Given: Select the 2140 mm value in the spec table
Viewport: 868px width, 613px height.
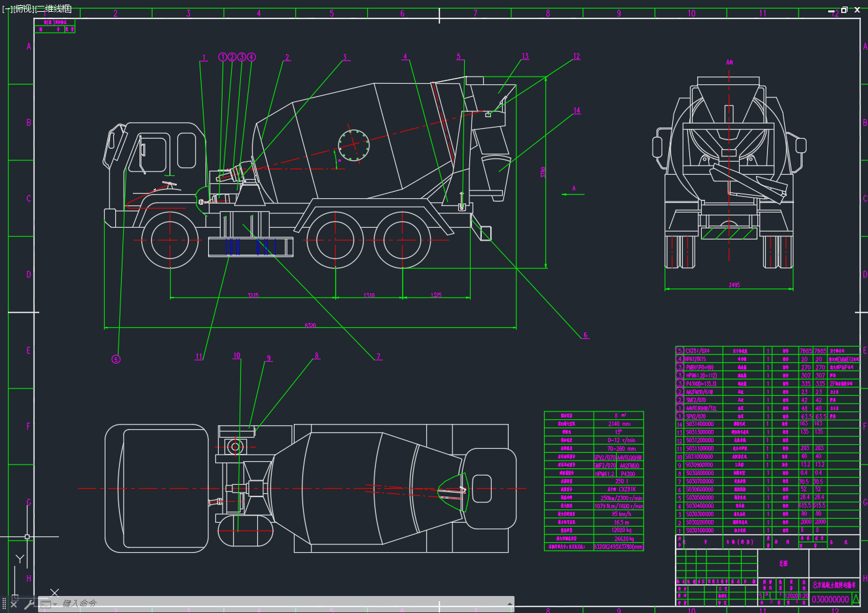Looking at the screenshot, I should click(x=619, y=423).
